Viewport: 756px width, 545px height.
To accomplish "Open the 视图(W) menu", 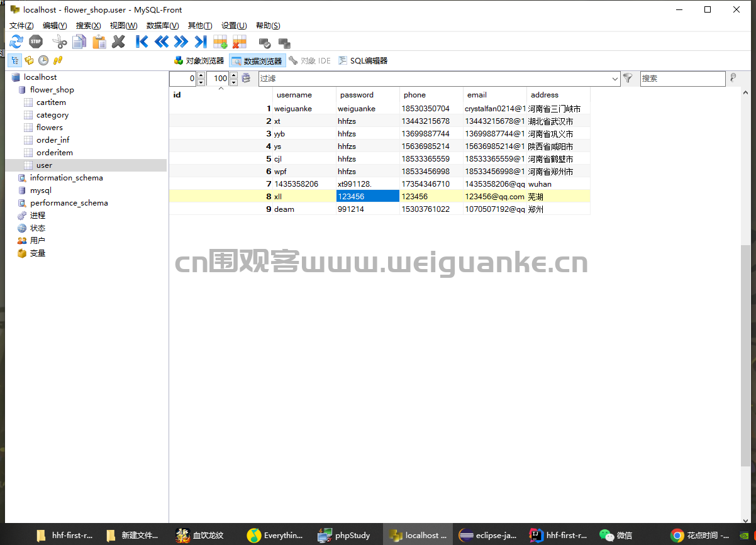I will click(x=123, y=25).
